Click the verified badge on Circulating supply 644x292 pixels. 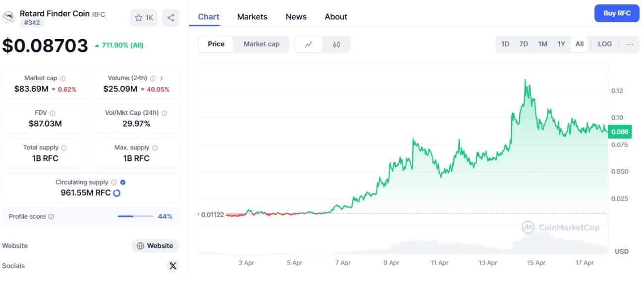123,182
